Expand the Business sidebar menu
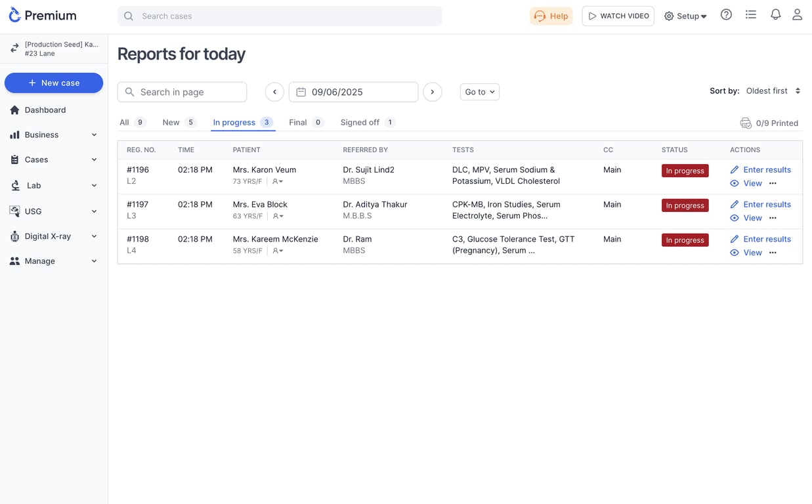 [54, 135]
